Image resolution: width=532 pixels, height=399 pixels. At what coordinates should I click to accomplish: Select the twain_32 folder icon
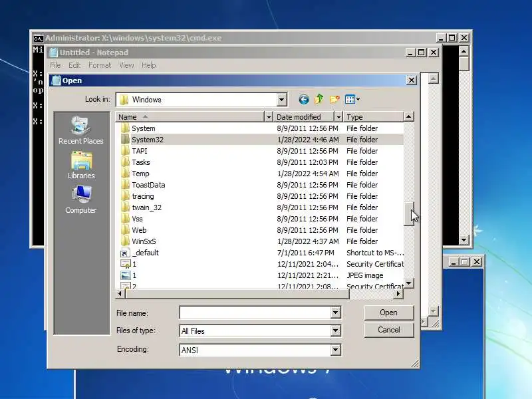click(x=125, y=207)
